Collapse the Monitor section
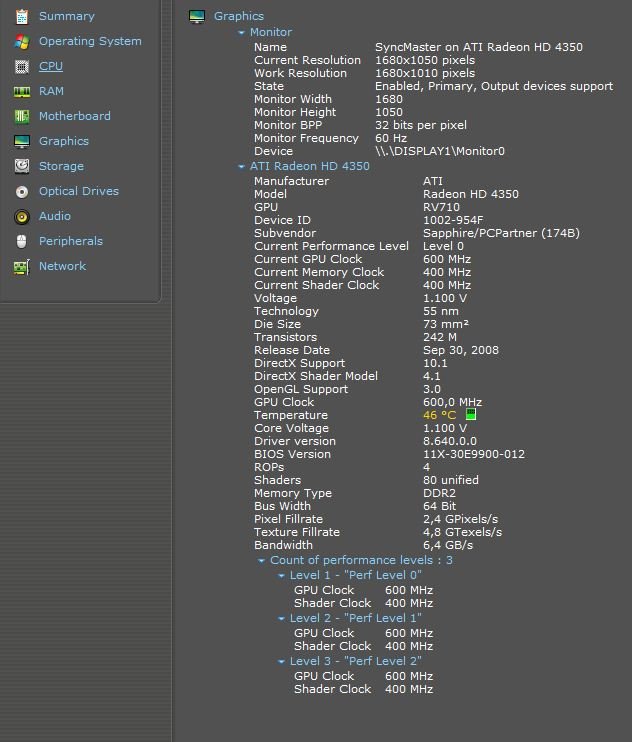Screen dimensions: 632x742 [241, 33]
